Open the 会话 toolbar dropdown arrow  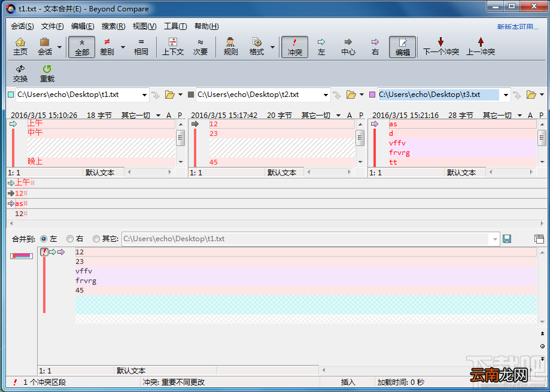pos(59,47)
